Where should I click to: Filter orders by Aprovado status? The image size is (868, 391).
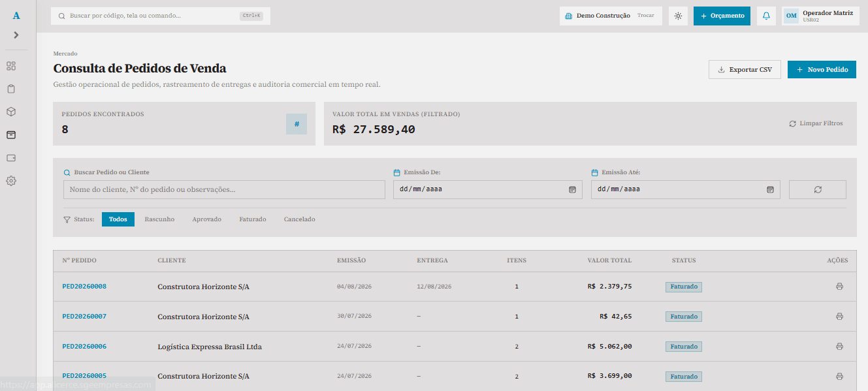[x=207, y=219]
